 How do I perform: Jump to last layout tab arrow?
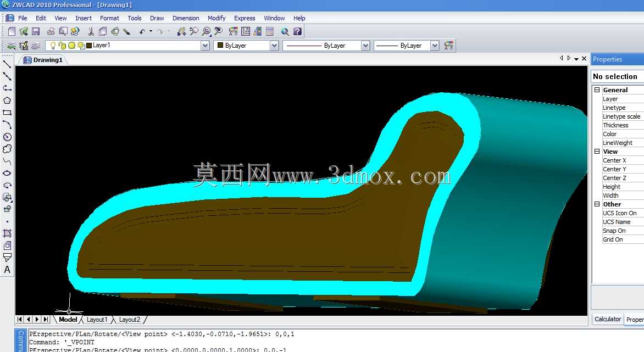(46, 319)
